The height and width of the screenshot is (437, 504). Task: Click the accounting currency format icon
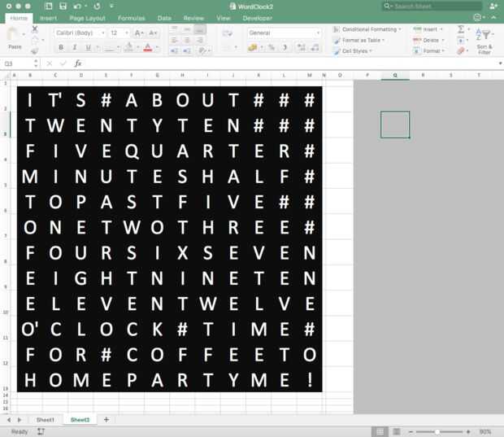(x=253, y=48)
